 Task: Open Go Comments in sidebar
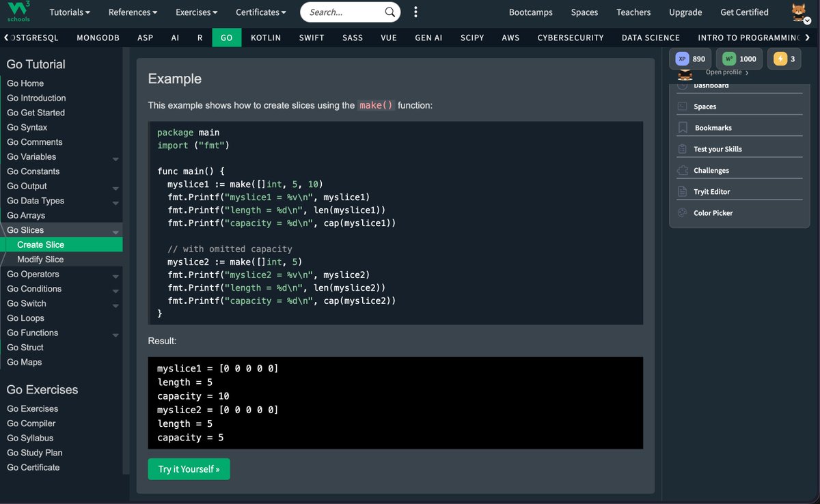coord(34,142)
